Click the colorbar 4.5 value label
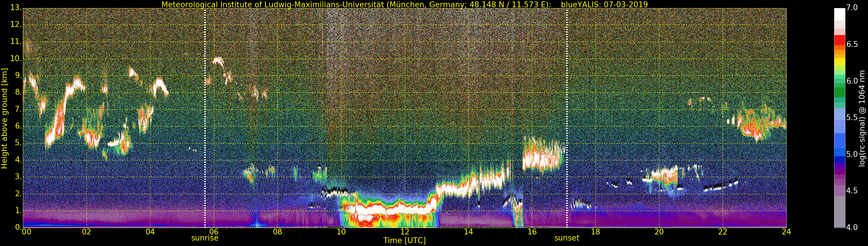This screenshot has height=246, width=868. 852,191
